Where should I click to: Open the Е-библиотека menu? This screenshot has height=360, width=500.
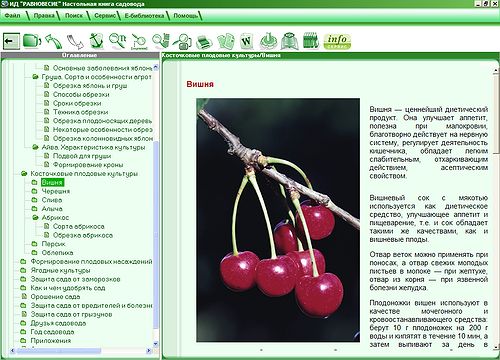tap(144, 16)
